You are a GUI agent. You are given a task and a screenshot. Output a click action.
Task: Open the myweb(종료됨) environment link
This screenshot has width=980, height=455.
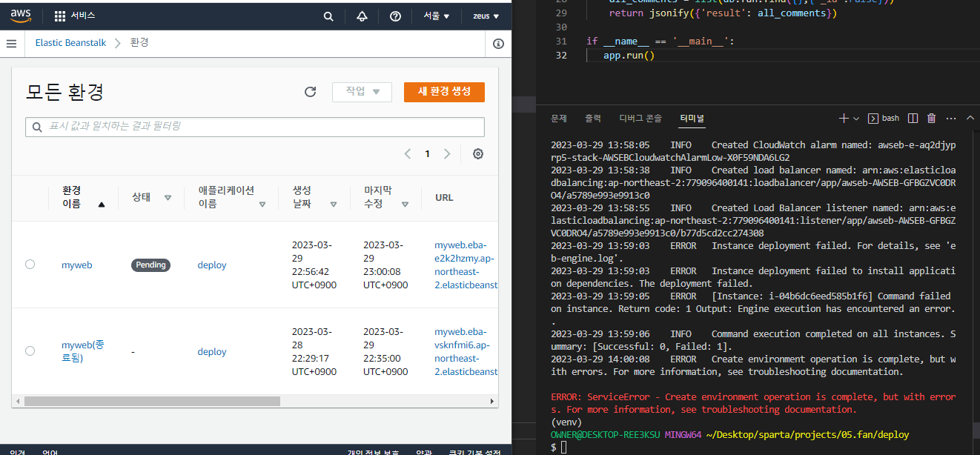(x=83, y=351)
